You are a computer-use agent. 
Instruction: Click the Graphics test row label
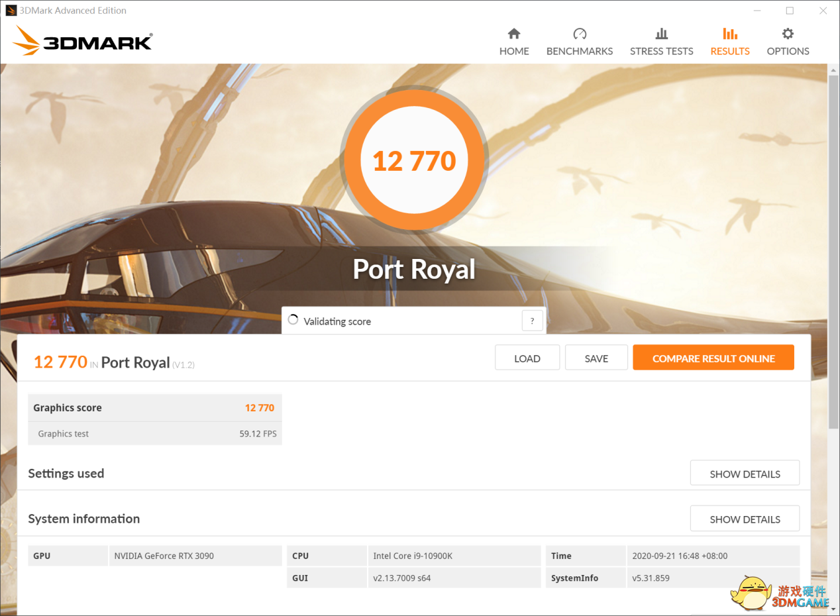point(63,434)
